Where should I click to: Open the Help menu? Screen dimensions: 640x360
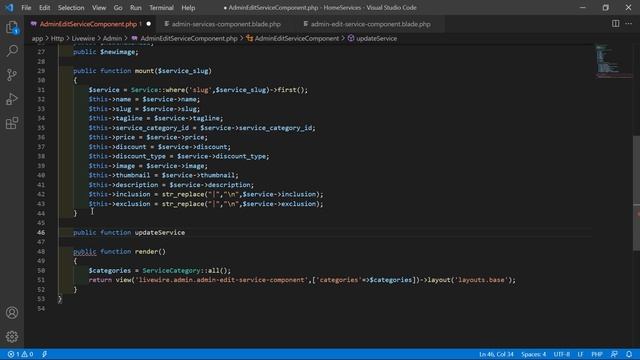(x=188, y=8)
